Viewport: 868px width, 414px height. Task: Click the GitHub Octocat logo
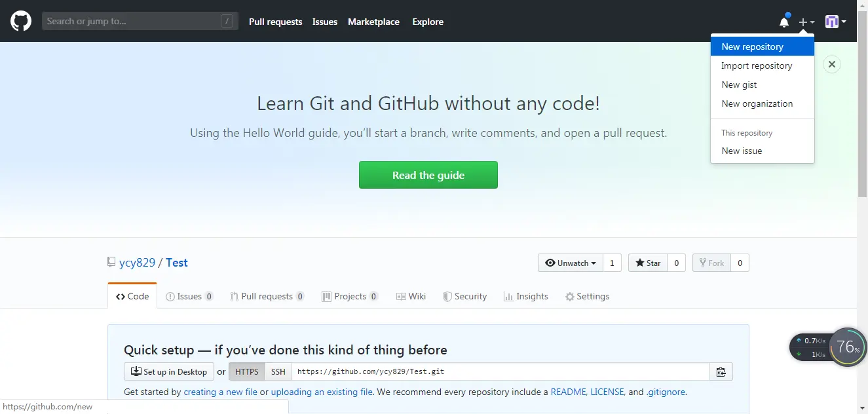[21, 21]
